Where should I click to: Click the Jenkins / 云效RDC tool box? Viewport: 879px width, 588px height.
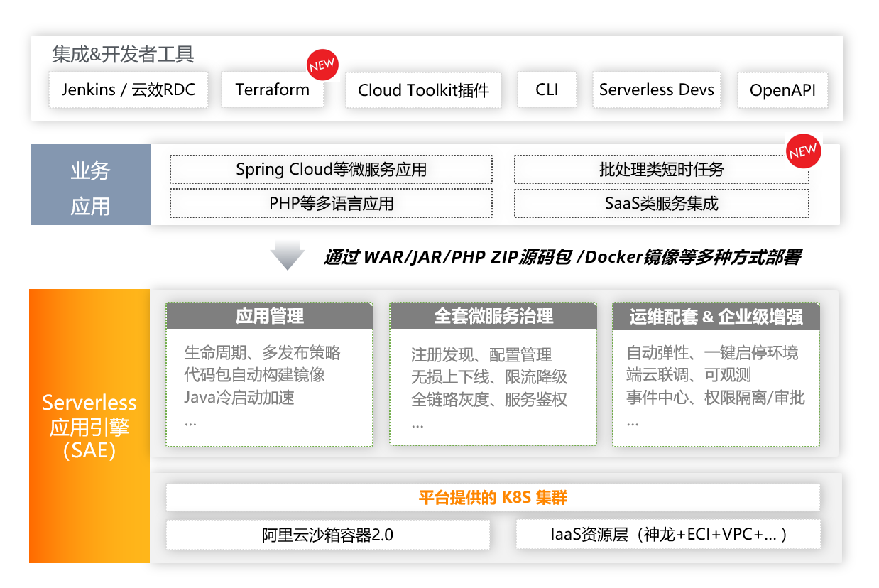pos(129,89)
